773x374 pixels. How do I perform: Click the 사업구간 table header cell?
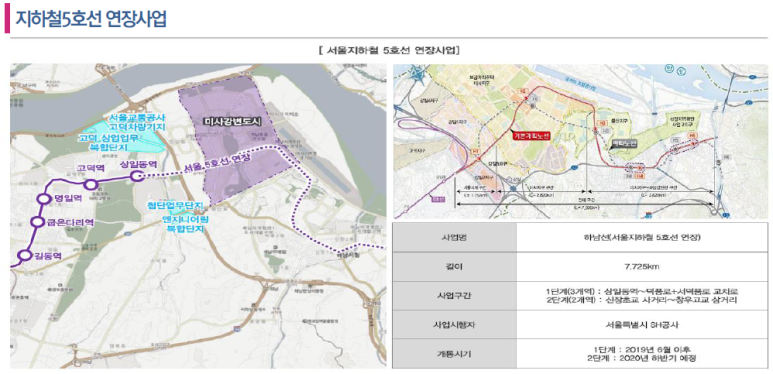(454, 296)
